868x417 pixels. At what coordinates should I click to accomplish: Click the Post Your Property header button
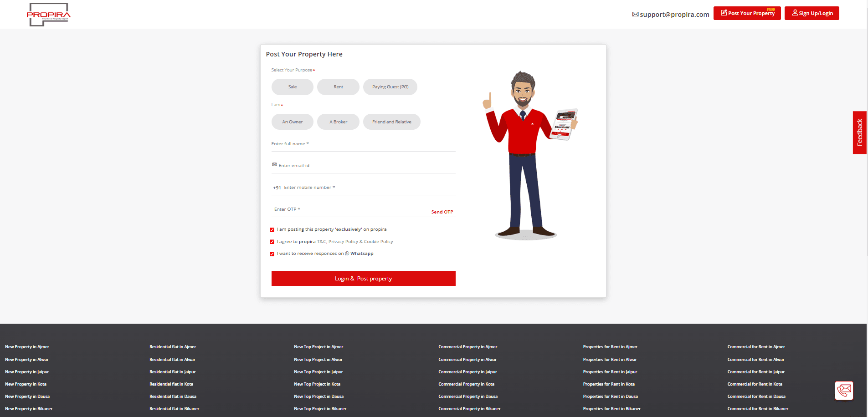(747, 13)
